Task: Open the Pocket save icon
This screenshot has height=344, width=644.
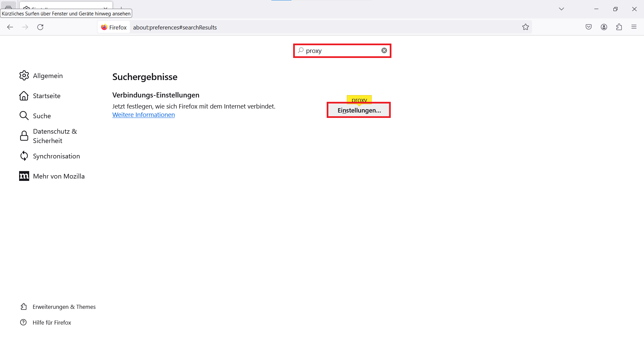Action: [588, 27]
